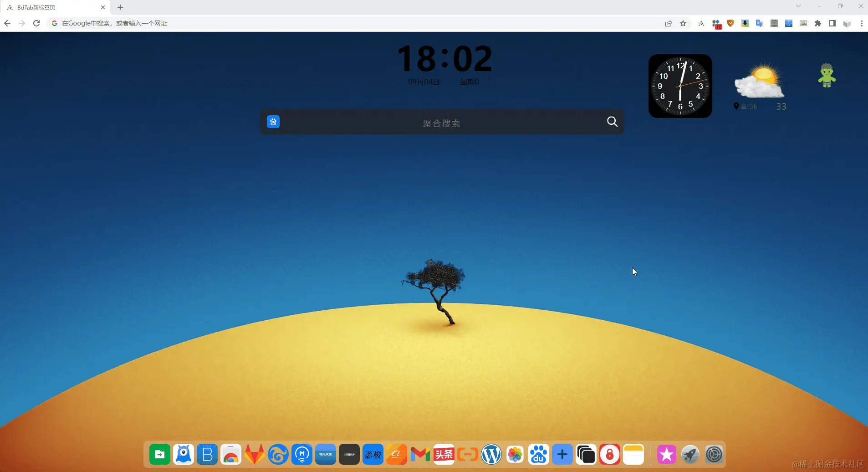Open the orange shield checkmark extension
Screen dimensions: 868x472
pyautogui.click(x=730, y=23)
